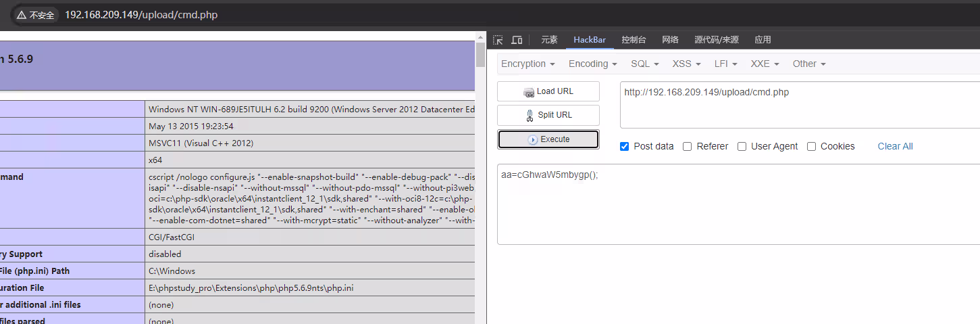The width and height of the screenshot is (980, 324).
Task: Toggle the device toolbar icon
Action: tap(517, 40)
